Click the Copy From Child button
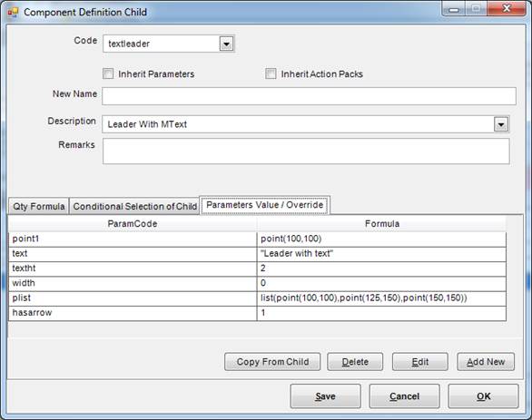532x420 pixels. tap(272, 362)
